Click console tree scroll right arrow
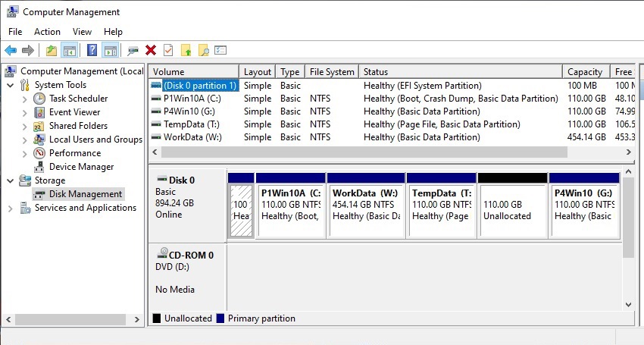644x345 pixels. pos(137,319)
